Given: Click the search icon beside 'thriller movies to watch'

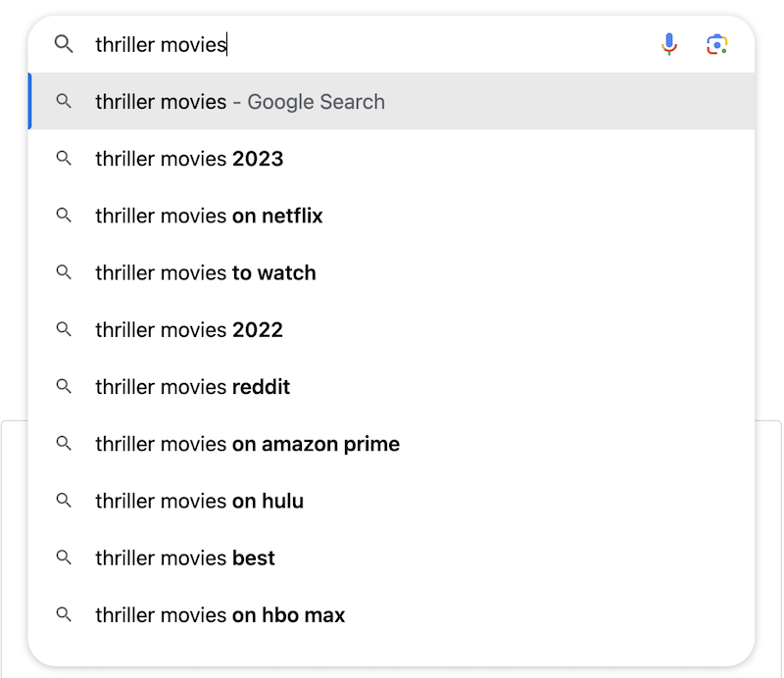Looking at the screenshot, I should (65, 272).
